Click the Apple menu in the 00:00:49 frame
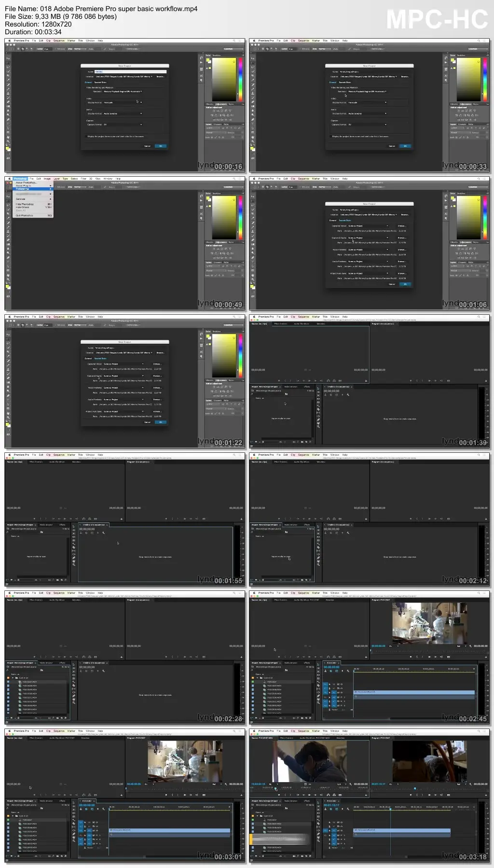 point(10,179)
